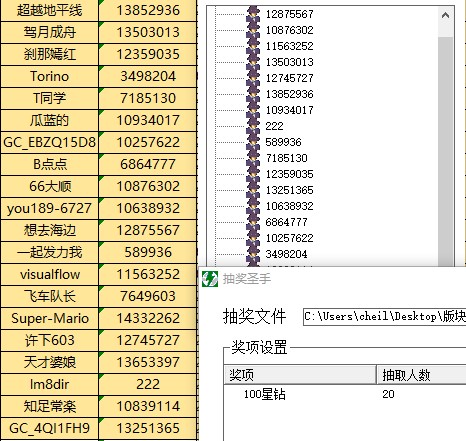Select tree item 3498204
The image size is (466, 441).
point(286,254)
